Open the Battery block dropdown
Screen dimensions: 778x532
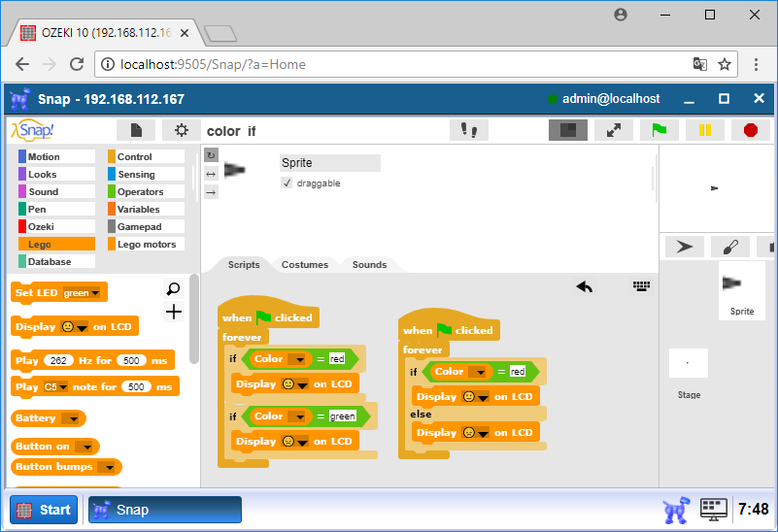[70, 418]
